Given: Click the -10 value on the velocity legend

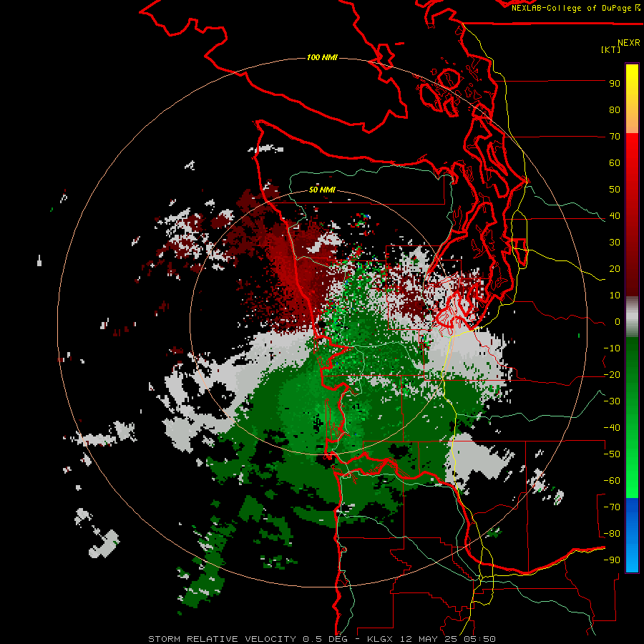Looking at the screenshot, I should point(612,348).
